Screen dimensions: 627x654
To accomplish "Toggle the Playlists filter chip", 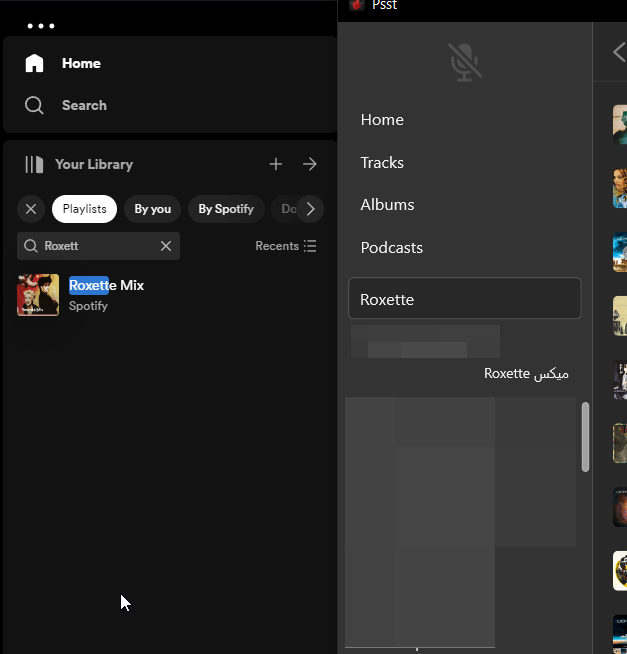I will point(84,209).
